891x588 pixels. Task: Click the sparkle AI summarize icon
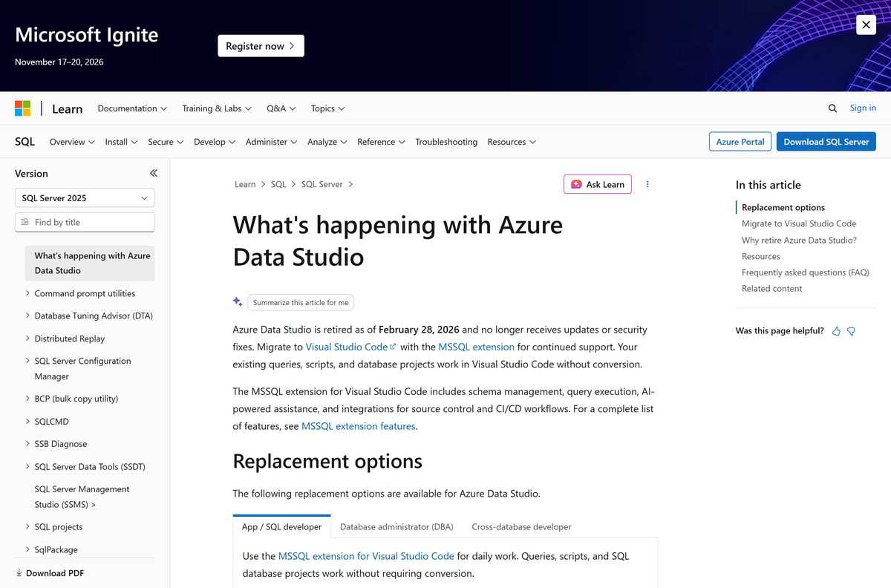point(238,301)
